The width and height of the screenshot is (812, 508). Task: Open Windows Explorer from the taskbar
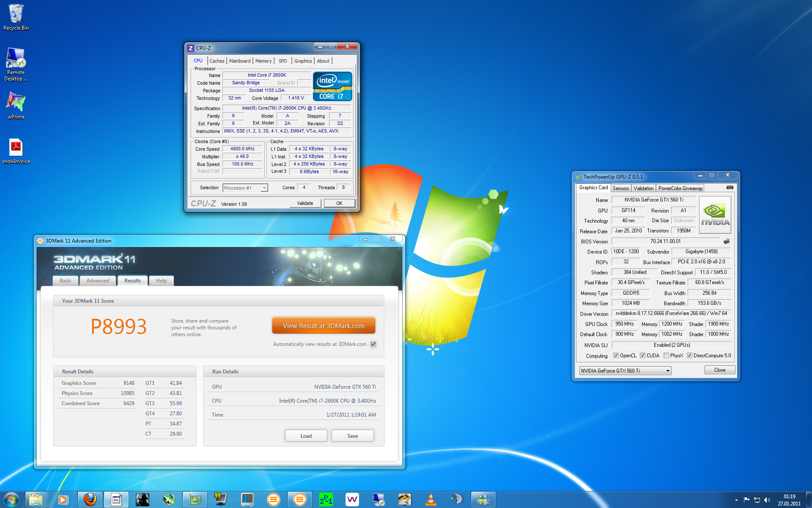[x=36, y=500]
